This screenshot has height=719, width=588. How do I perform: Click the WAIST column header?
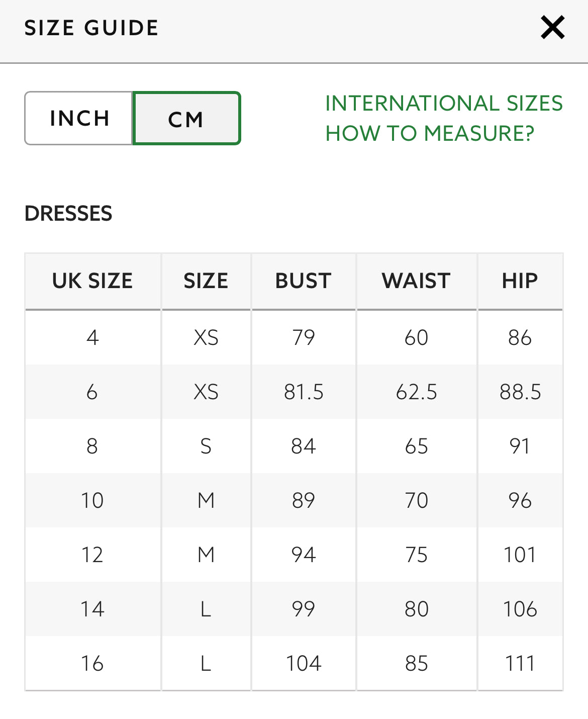point(416,281)
